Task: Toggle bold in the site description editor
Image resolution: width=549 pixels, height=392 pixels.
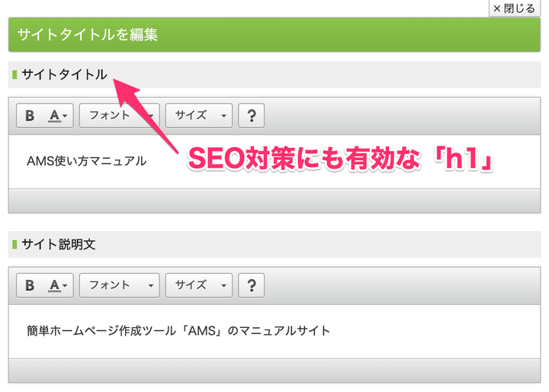Action: click(30, 285)
